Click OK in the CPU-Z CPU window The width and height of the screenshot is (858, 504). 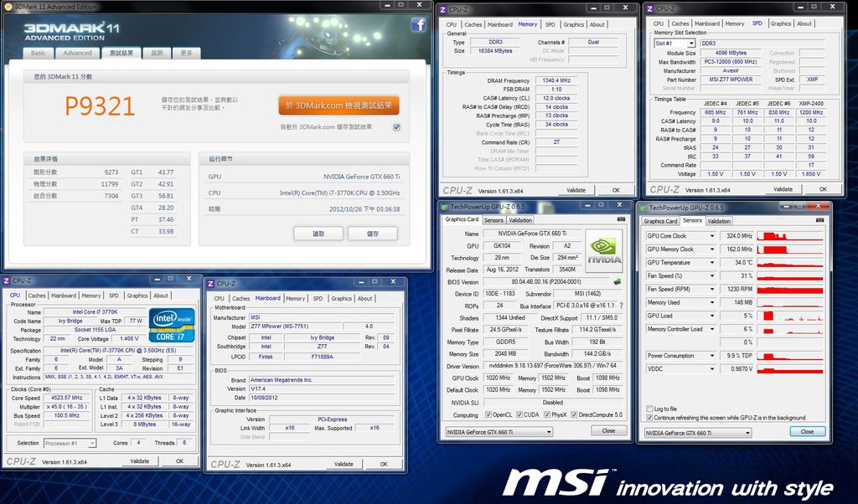(x=179, y=461)
